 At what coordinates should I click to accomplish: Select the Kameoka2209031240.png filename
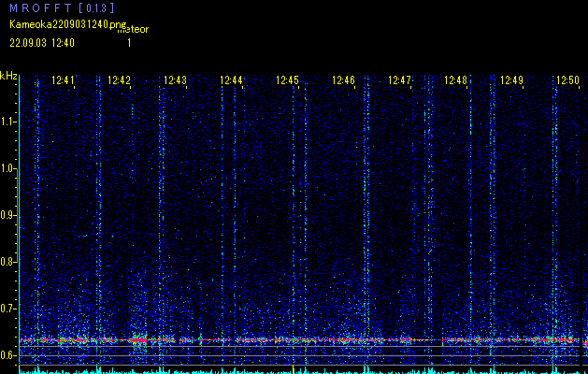pyautogui.click(x=68, y=24)
